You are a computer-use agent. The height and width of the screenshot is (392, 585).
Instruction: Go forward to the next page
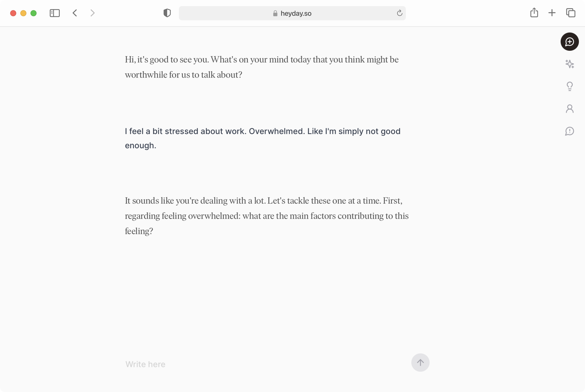pyautogui.click(x=92, y=13)
